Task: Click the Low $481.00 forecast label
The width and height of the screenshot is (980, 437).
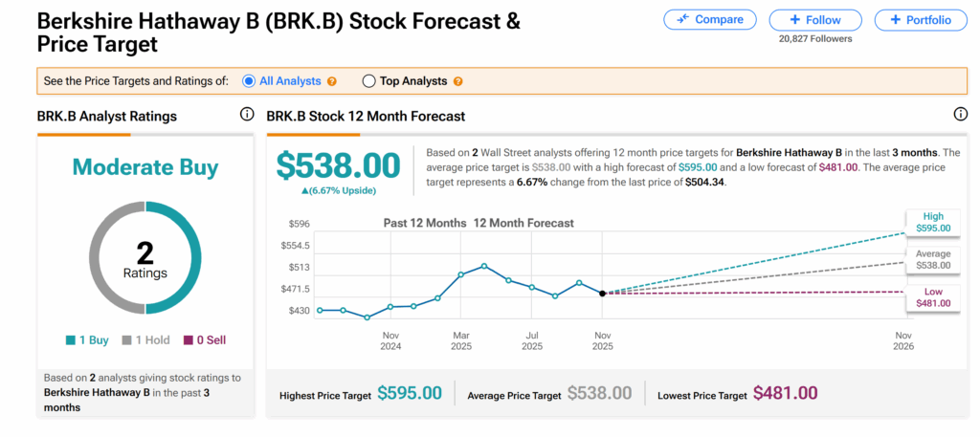Action: (932, 297)
